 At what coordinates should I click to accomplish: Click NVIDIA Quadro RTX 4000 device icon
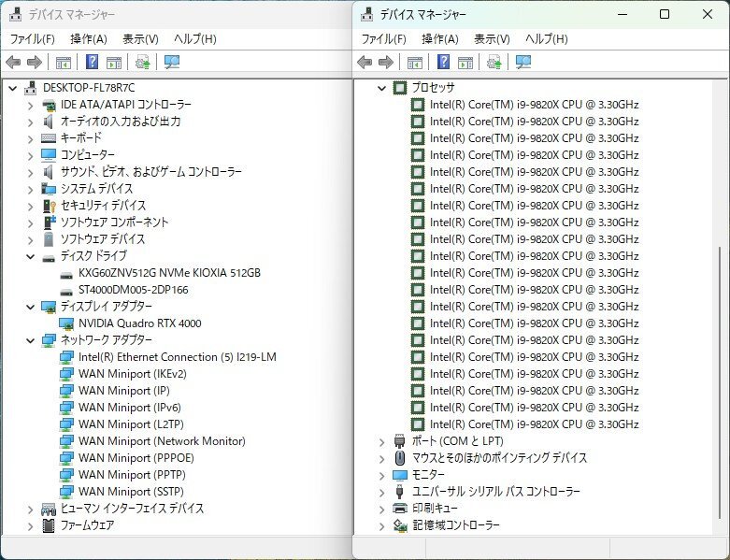tap(66, 323)
